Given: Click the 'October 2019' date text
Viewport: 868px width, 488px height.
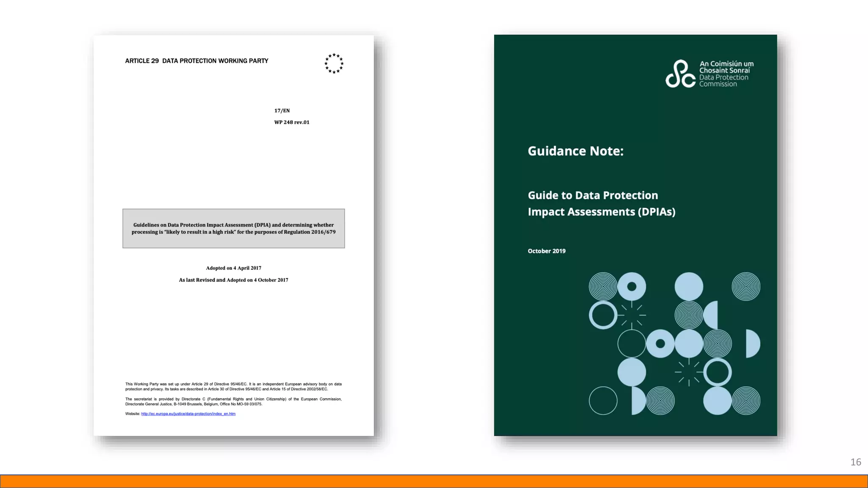Looking at the screenshot, I should click(546, 251).
